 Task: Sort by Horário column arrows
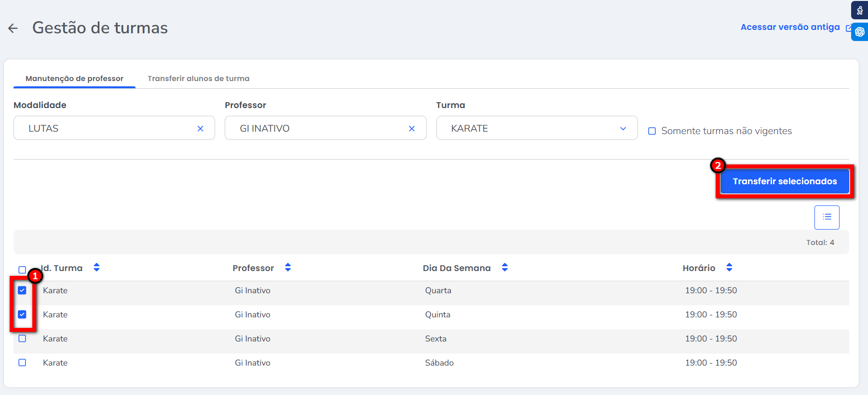[729, 268]
